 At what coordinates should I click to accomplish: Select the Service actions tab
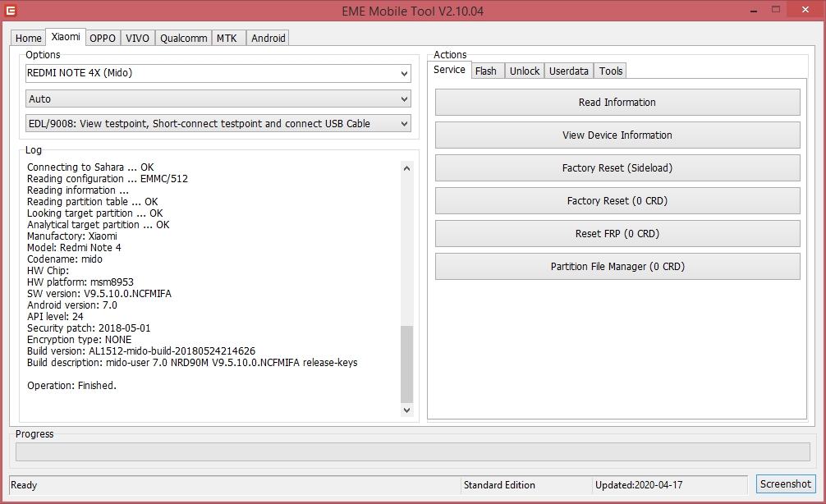[449, 70]
